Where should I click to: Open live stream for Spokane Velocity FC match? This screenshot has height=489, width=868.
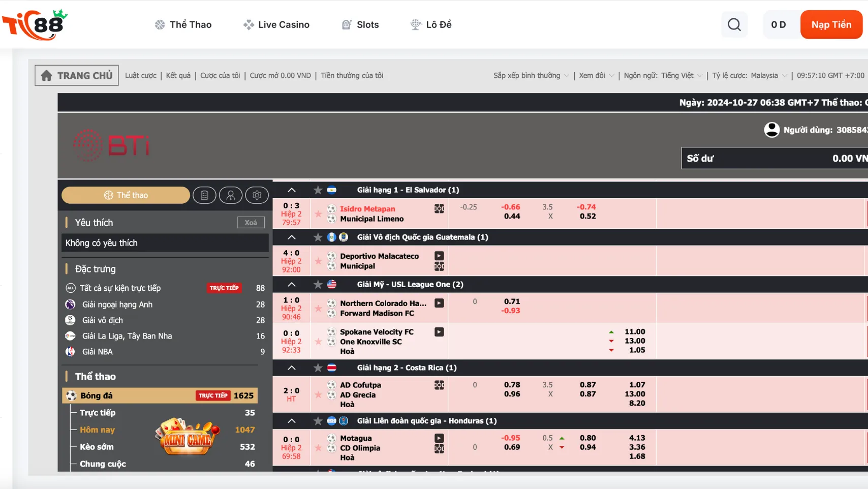tap(439, 332)
